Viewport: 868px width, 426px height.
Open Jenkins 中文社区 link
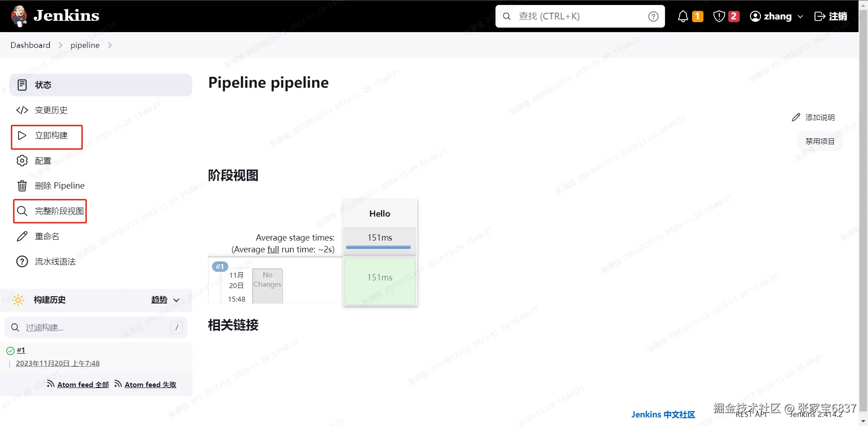[x=663, y=414]
